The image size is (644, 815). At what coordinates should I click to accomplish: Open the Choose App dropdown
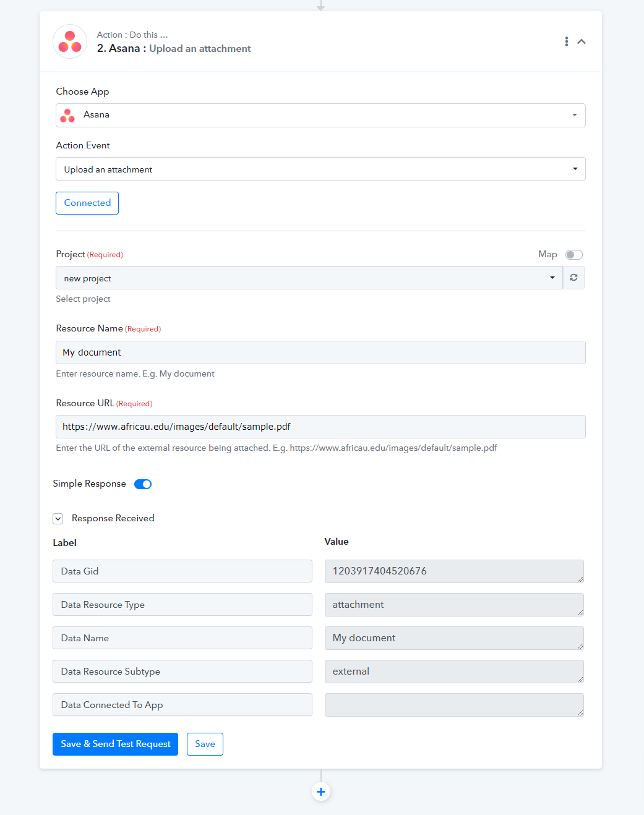coord(320,115)
